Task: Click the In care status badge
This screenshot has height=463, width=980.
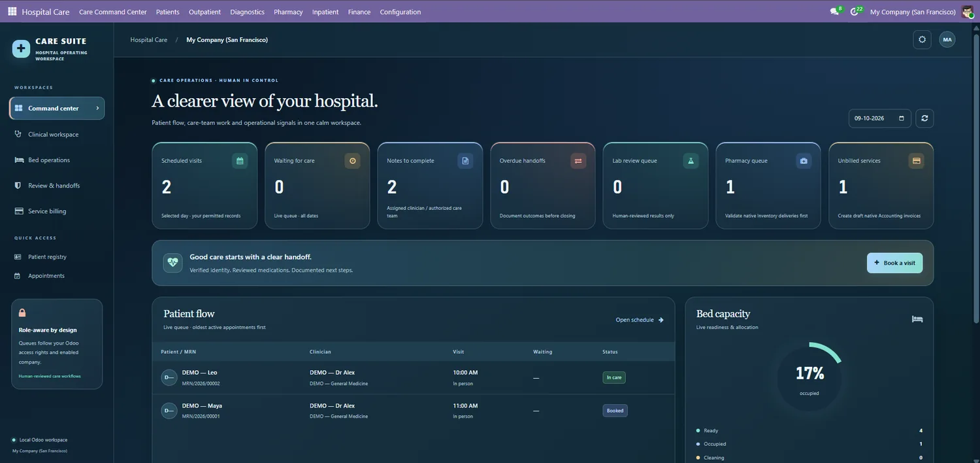Action: 613,377
